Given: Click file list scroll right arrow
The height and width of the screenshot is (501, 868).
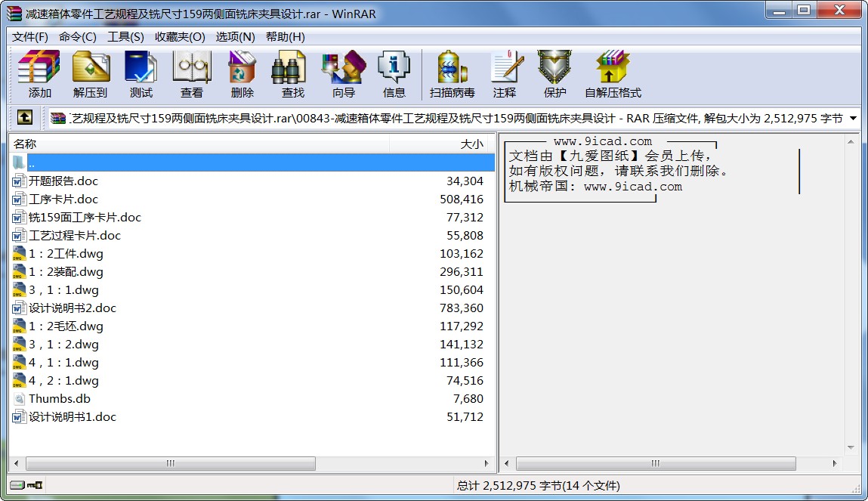Looking at the screenshot, I should (487, 463).
